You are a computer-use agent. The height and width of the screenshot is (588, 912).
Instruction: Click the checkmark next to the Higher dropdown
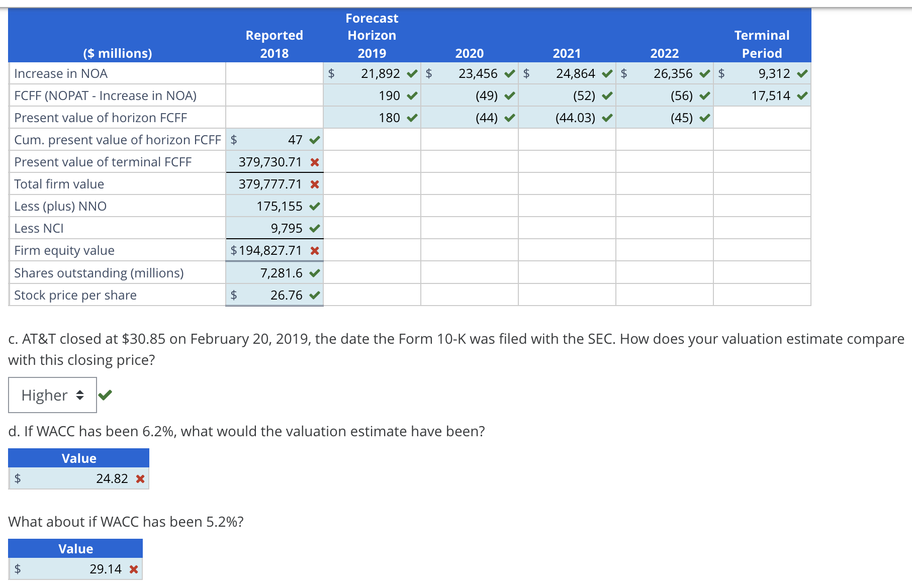(105, 396)
